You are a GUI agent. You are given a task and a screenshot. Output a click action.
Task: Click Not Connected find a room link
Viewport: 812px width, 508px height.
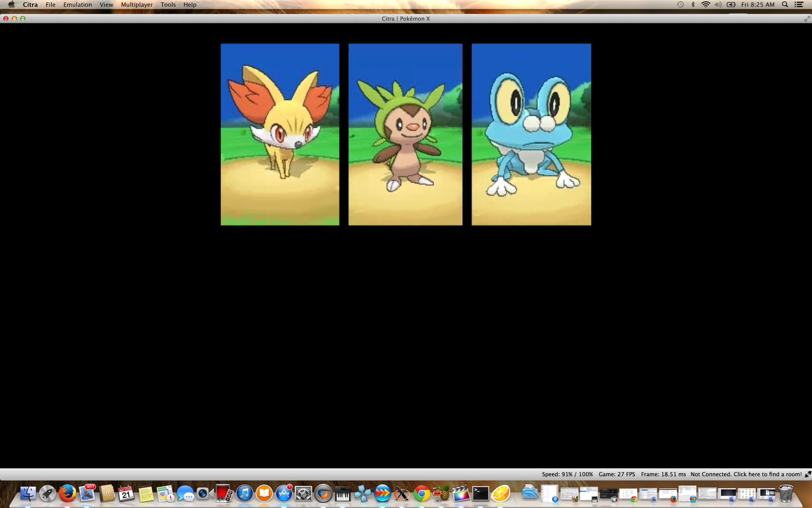[x=746, y=474]
